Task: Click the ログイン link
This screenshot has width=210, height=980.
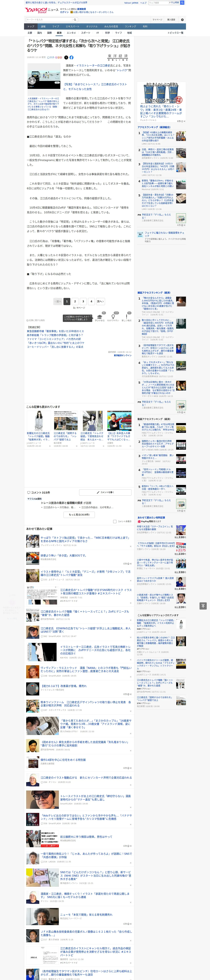Action: coord(64,12)
